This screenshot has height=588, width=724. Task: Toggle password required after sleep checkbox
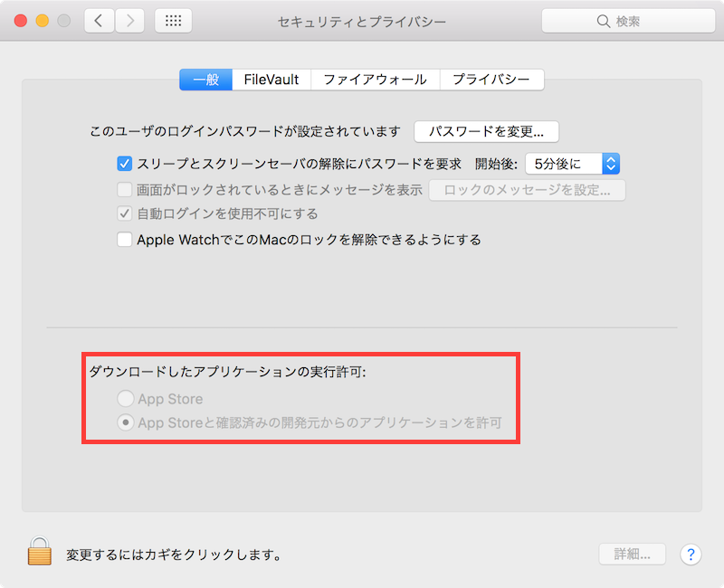[x=125, y=164]
